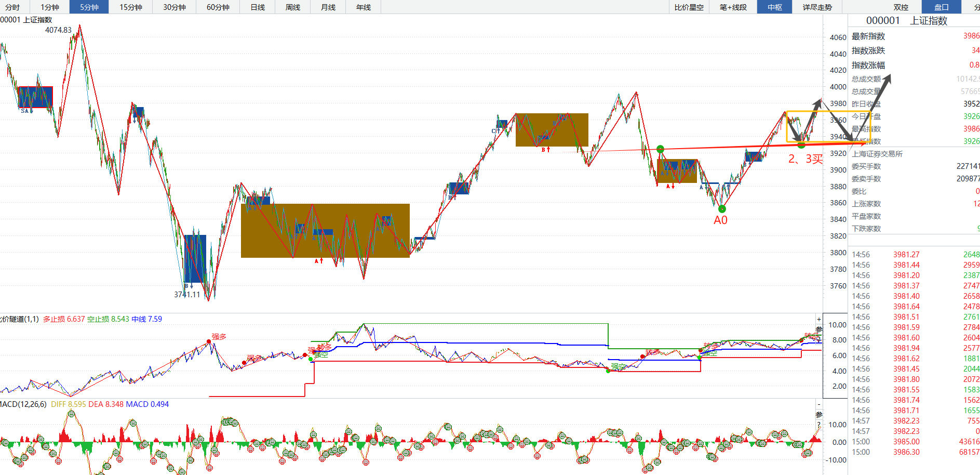
Task: Switch to the 60分钟 timeframe
Action: [x=218, y=7]
